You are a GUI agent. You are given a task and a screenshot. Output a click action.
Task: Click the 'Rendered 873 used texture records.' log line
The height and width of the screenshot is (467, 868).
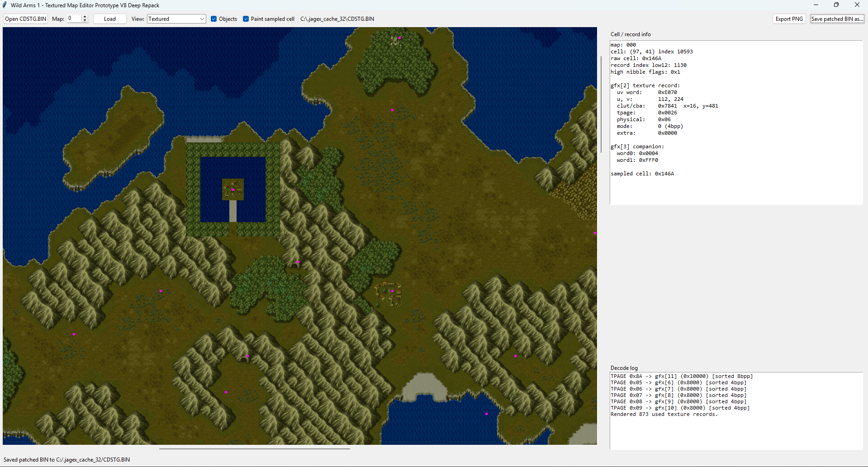664,414
